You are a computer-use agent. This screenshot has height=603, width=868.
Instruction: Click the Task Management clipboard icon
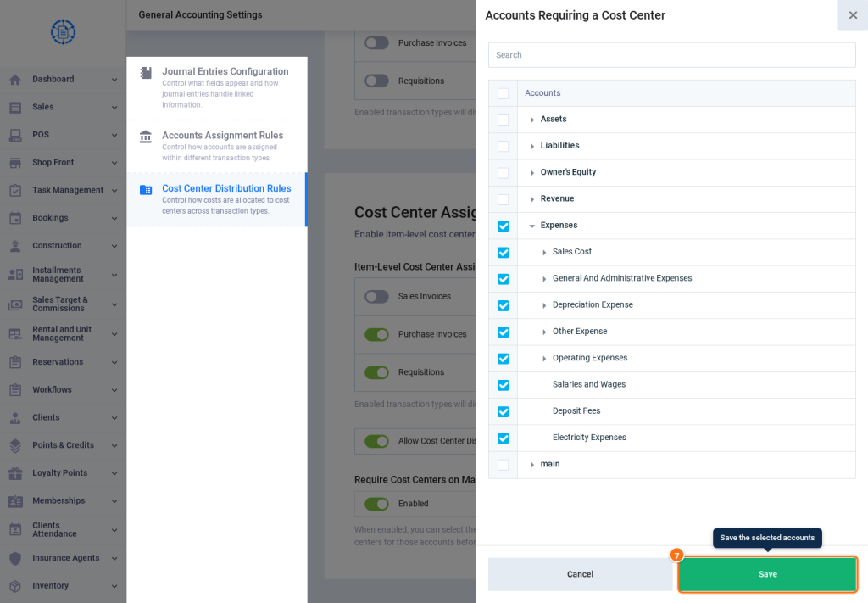click(x=15, y=191)
